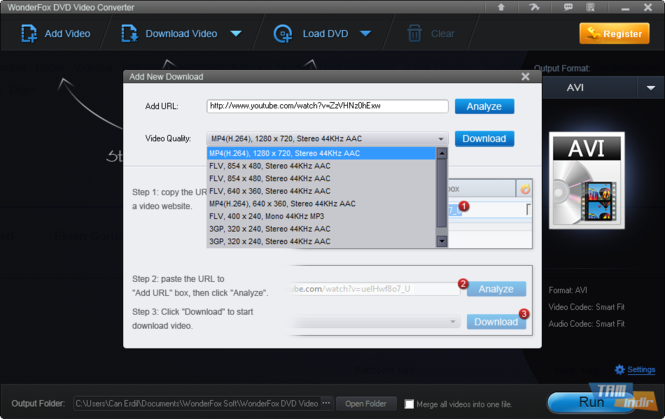665x419 pixels.
Task: Select MP4(H.264), 1280 x 720 option
Action: click(321, 153)
